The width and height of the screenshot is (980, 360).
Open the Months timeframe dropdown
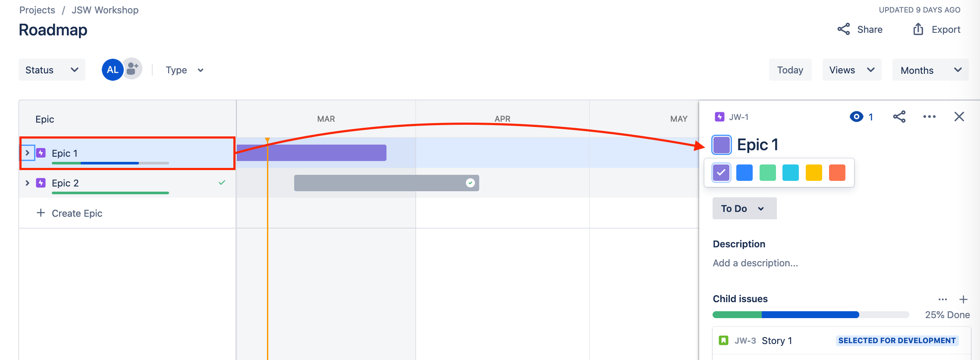930,70
